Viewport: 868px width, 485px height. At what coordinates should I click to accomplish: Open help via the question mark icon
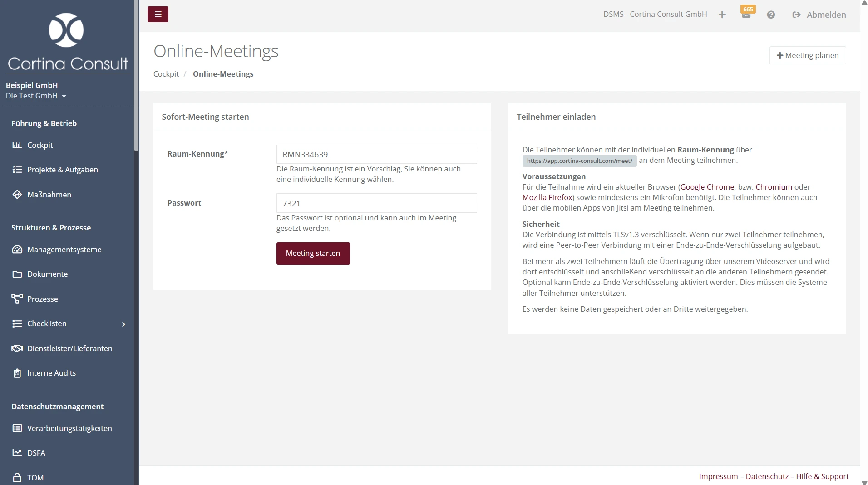[x=771, y=15]
